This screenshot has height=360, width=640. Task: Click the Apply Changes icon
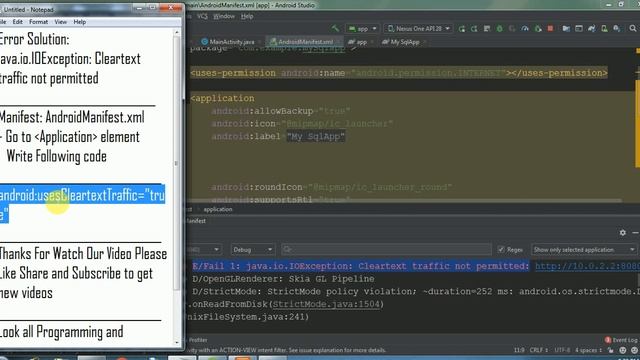pyautogui.click(x=474, y=29)
